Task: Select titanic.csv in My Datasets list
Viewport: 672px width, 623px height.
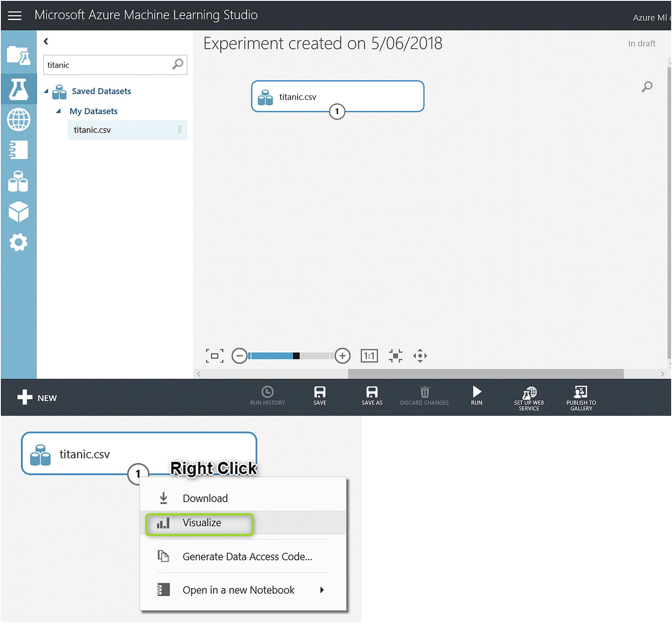Action: pos(127,130)
